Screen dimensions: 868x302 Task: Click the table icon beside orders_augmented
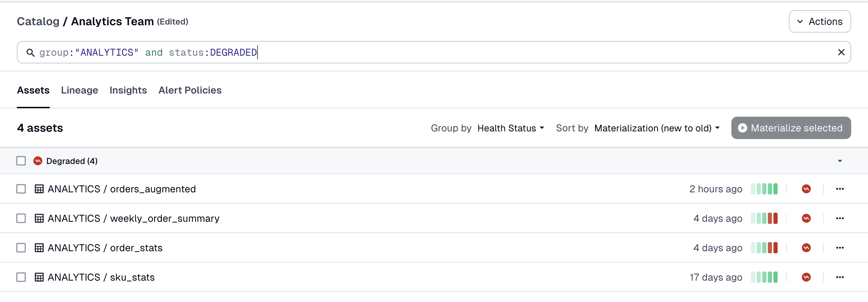(39, 188)
